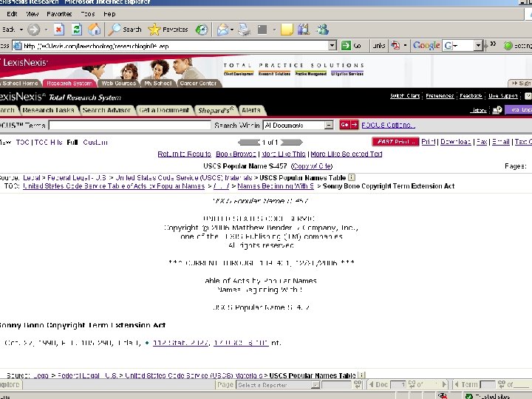This screenshot has width=532, height=399.
Task: Open the View menu
Action: tap(33, 14)
